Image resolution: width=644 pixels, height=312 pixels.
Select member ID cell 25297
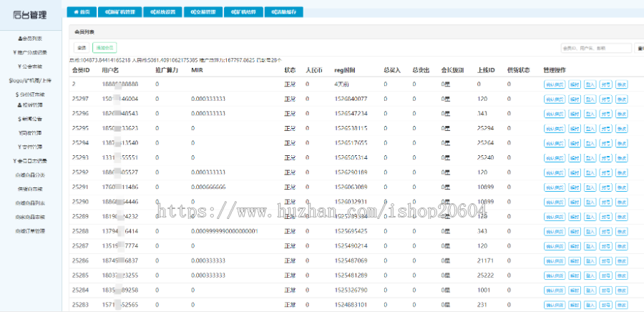tap(80, 99)
